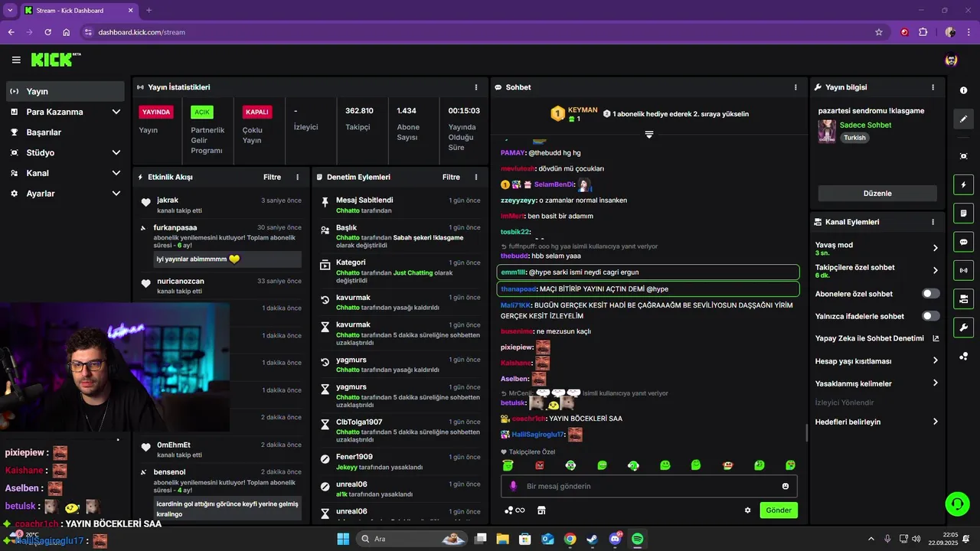Image resolution: width=980 pixels, height=551 pixels.
Task: Collapse the chat leaderboard arrow under KEYMAN
Action: [x=648, y=134]
